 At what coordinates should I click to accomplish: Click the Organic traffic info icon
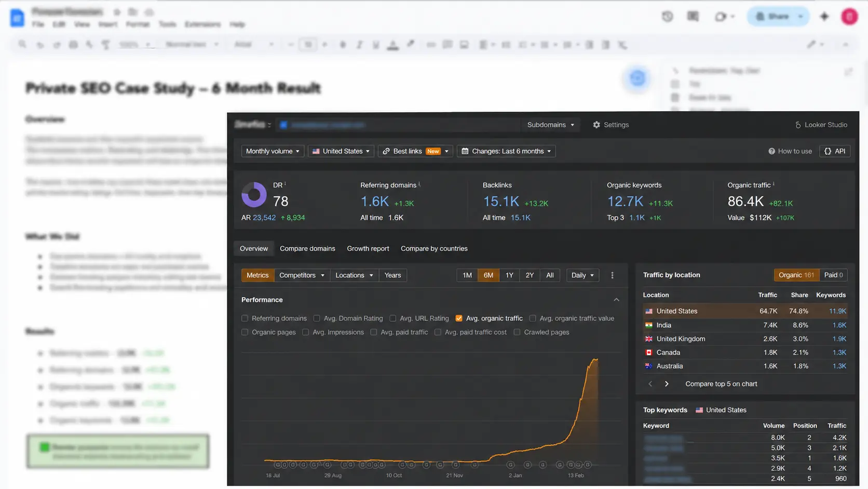point(774,184)
